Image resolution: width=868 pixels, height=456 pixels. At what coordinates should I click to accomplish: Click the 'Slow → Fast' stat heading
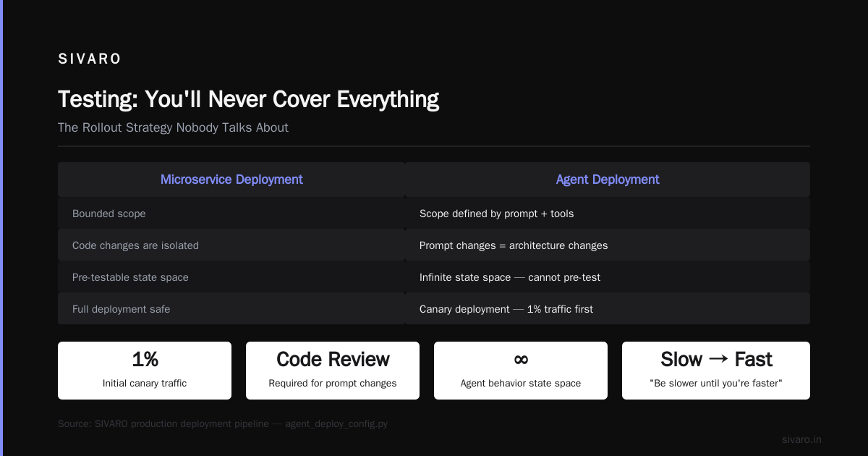click(x=716, y=360)
